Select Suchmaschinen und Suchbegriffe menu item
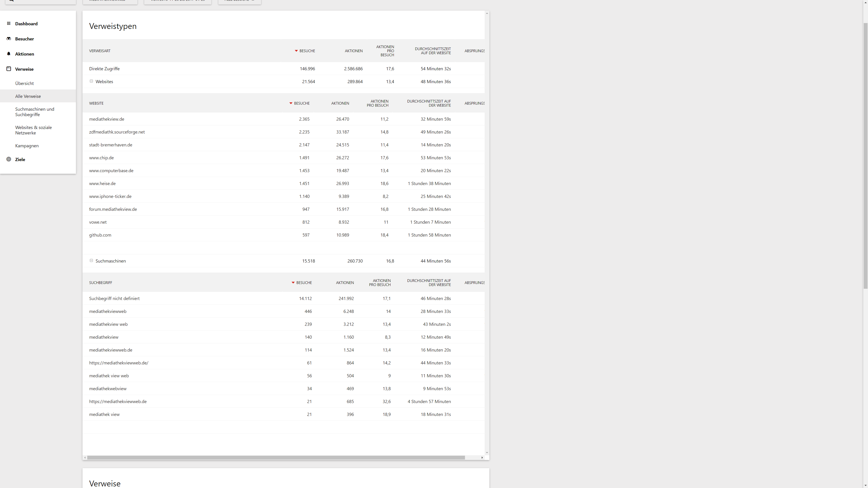Viewport: 868px width, 488px height. (34, 112)
